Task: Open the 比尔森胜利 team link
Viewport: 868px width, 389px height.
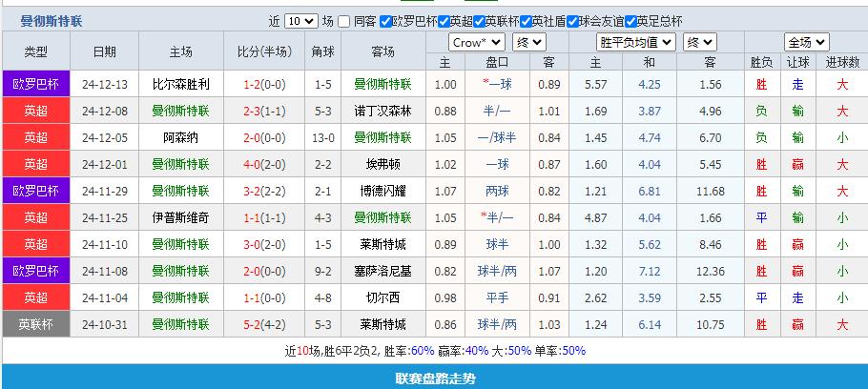Action: pos(180,84)
